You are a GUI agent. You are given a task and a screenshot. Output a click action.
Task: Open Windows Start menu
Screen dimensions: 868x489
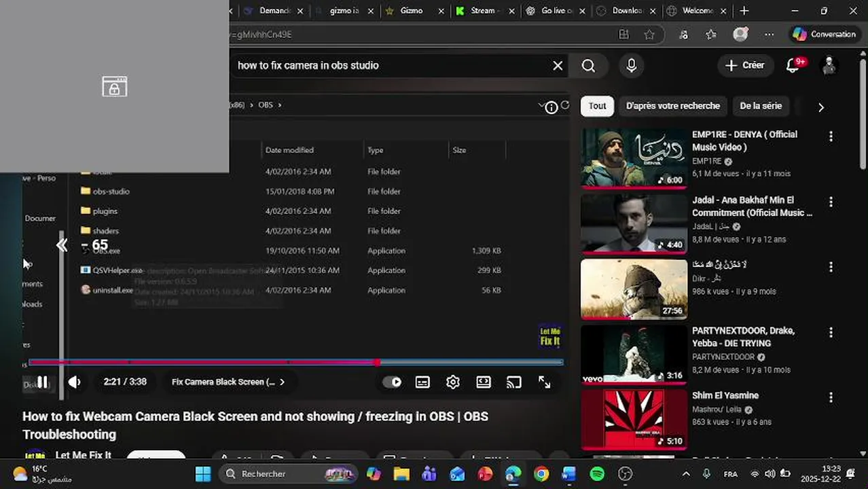[203, 474]
